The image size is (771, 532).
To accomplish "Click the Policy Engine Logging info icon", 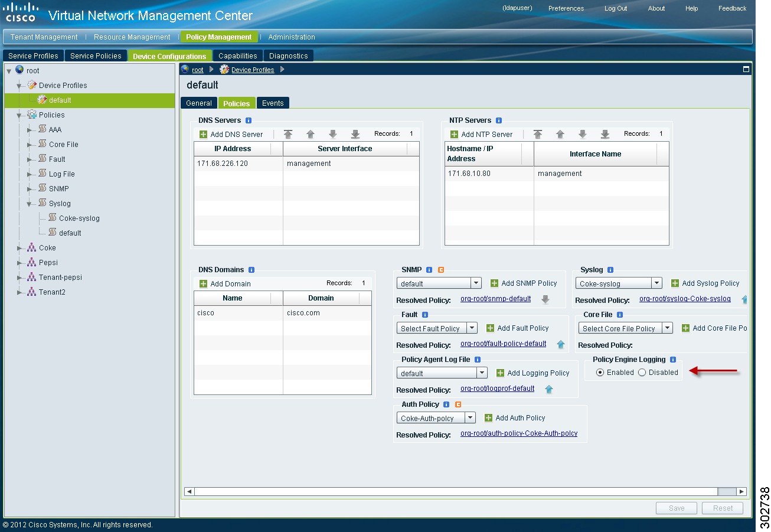I will coord(673,360).
